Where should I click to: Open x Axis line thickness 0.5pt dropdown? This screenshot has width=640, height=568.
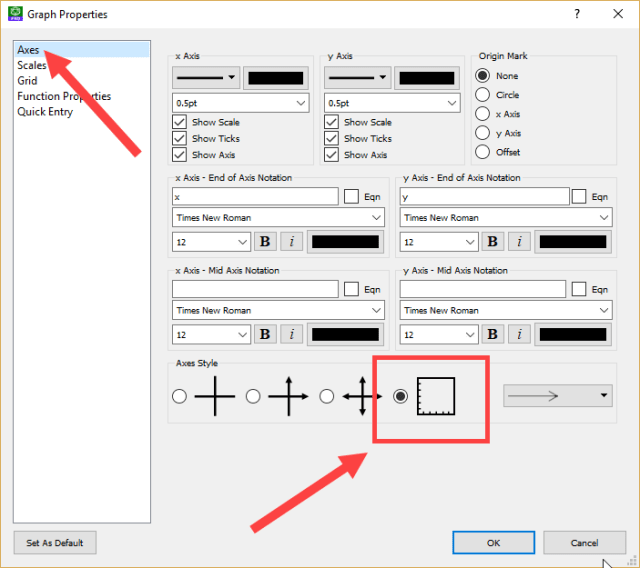coord(241,102)
